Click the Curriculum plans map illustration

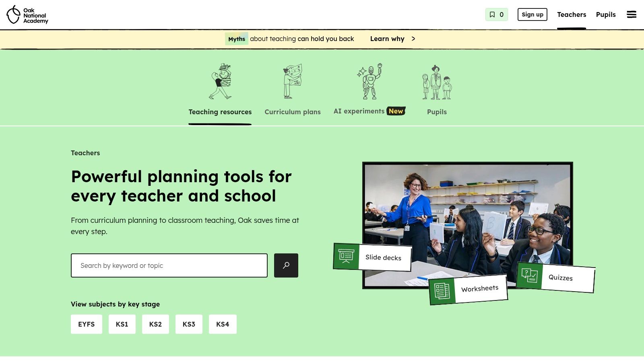click(293, 81)
